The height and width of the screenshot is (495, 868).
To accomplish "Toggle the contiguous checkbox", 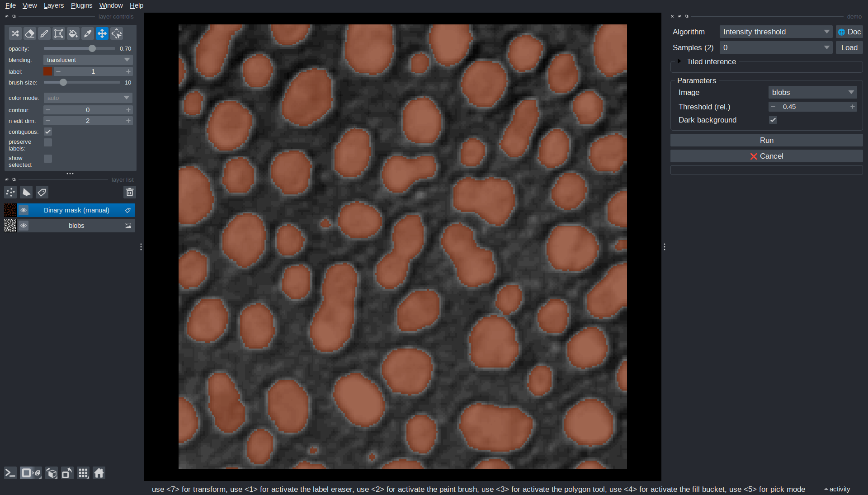I will (x=48, y=132).
